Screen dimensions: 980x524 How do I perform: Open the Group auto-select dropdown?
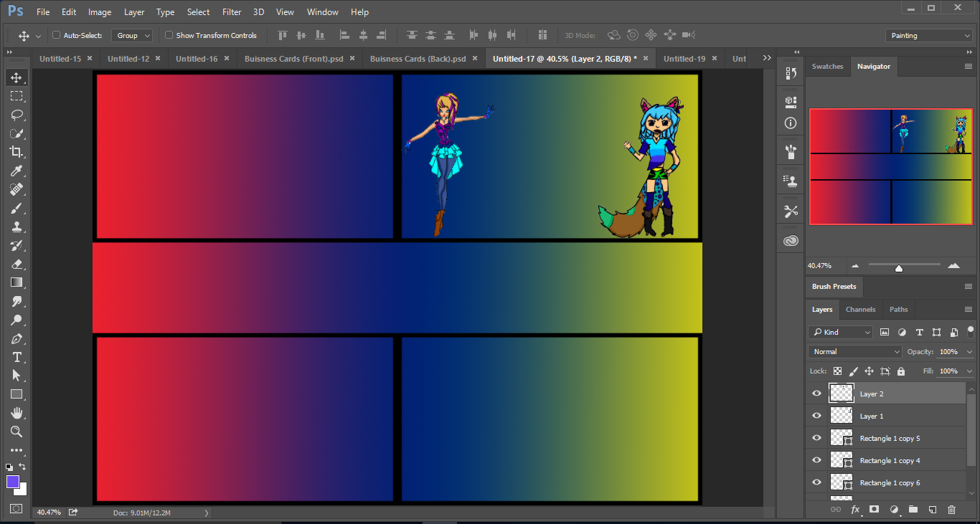(x=132, y=35)
